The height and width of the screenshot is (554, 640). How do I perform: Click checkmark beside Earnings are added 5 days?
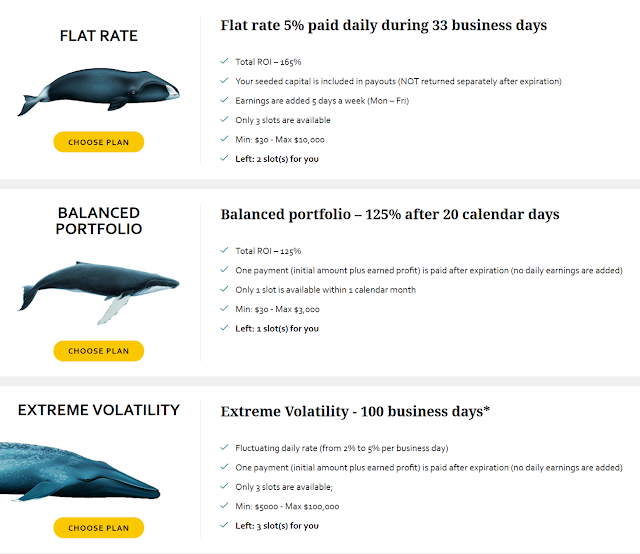click(x=224, y=100)
